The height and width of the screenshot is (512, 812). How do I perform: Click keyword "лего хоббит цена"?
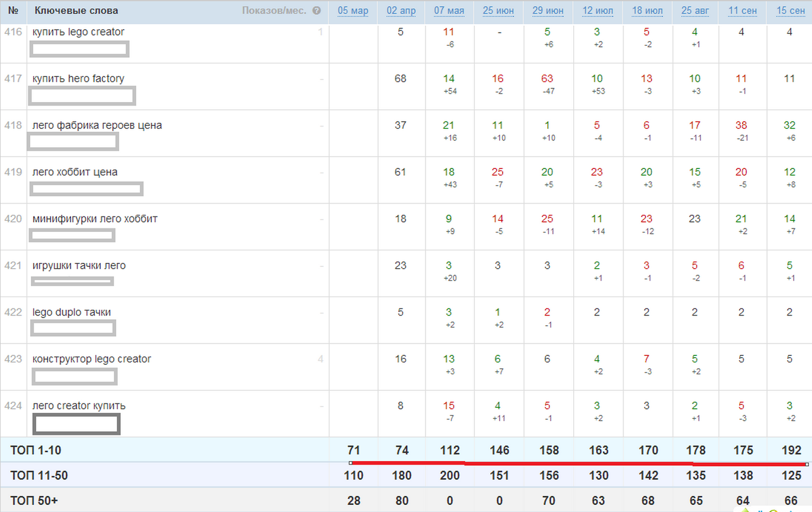click(x=75, y=172)
